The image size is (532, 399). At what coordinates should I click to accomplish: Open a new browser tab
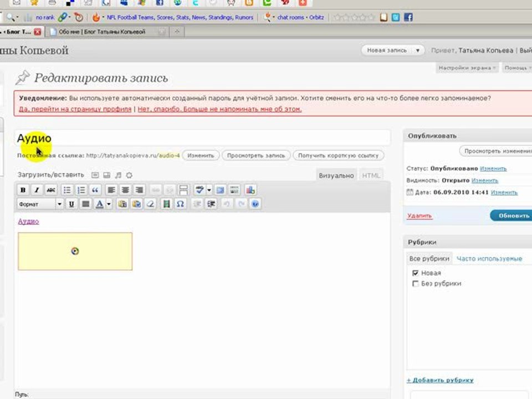click(177, 32)
